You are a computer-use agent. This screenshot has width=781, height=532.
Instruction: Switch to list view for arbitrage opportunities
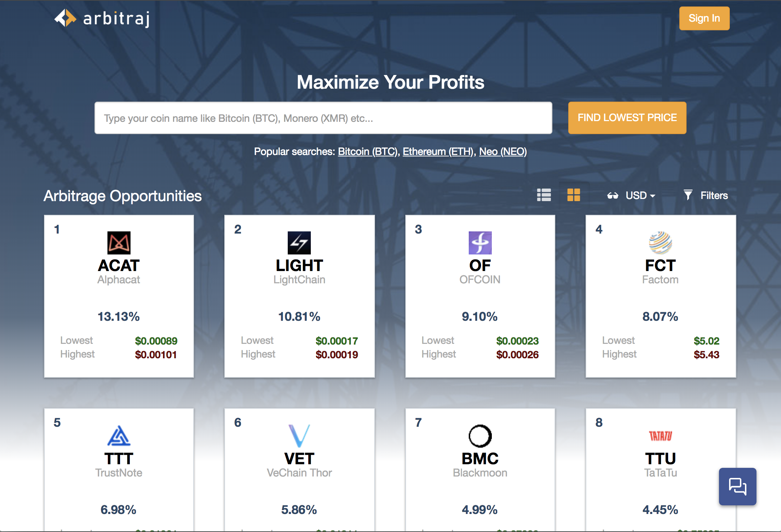click(x=544, y=195)
